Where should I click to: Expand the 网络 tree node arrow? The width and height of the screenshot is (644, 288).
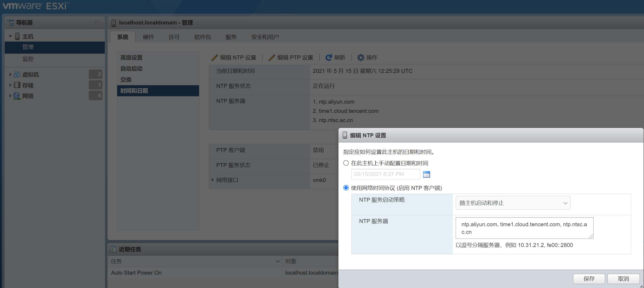click(10, 96)
